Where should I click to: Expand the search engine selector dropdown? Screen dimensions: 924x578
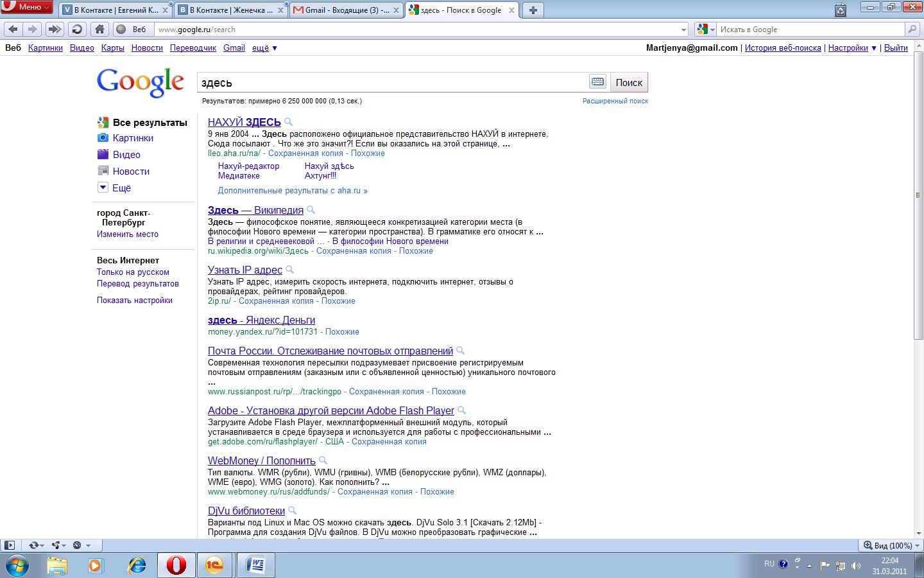[x=706, y=30]
